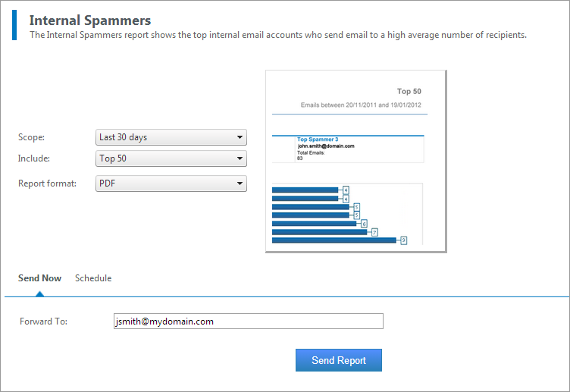Click the blue accent bar beside the heading
570x392 pixels.
click(x=14, y=25)
